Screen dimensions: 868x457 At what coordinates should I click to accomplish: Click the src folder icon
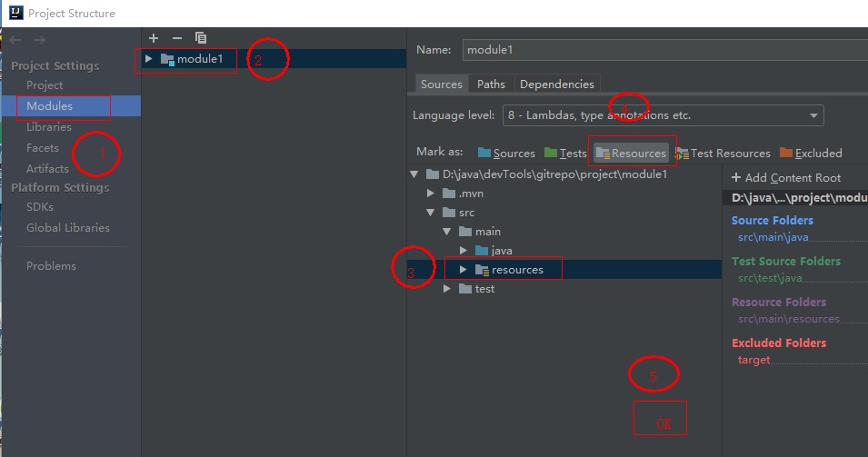(449, 213)
